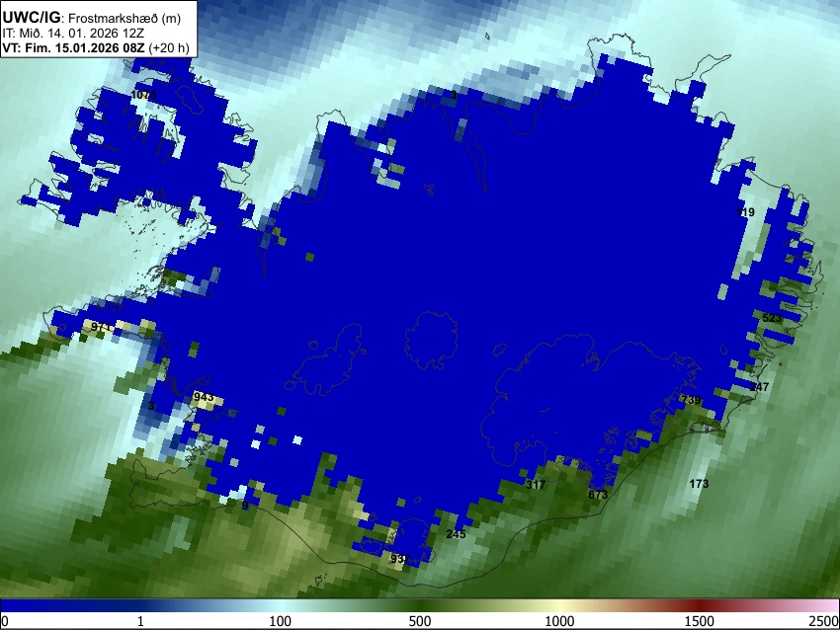This screenshot has height=630, width=840.
Task: Click the map value '937' on the southern glacier
Action: pyautogui.click(x=399, y=558)
